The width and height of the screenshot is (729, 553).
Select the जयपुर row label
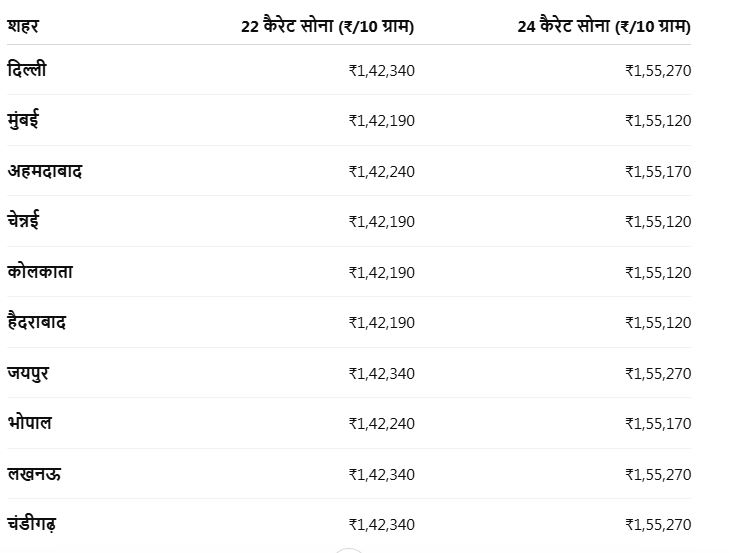click(28, 373)
